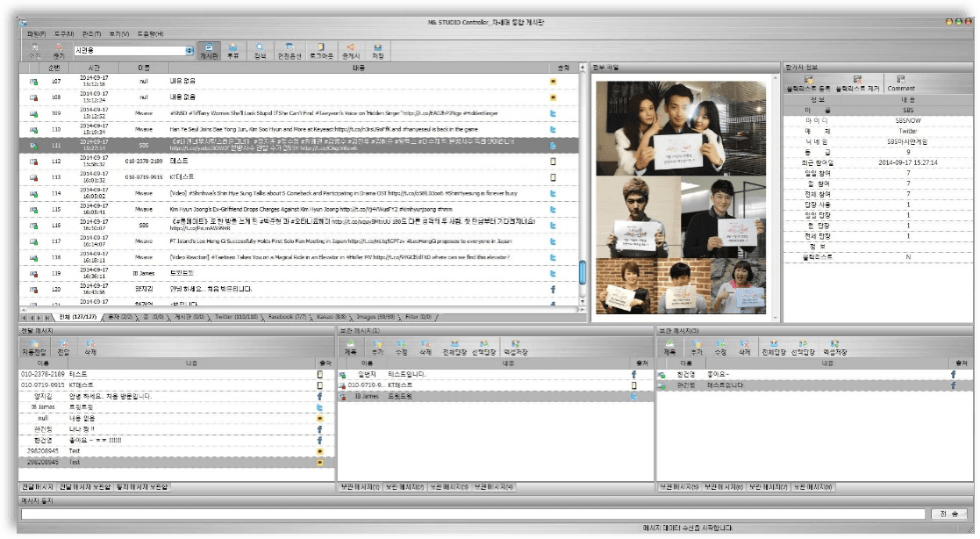Viewport: 980px width, 539px height.
Task: Click the 블랙리스트 제거 blacklist remove icon
Action: click(x=856, y=83)
